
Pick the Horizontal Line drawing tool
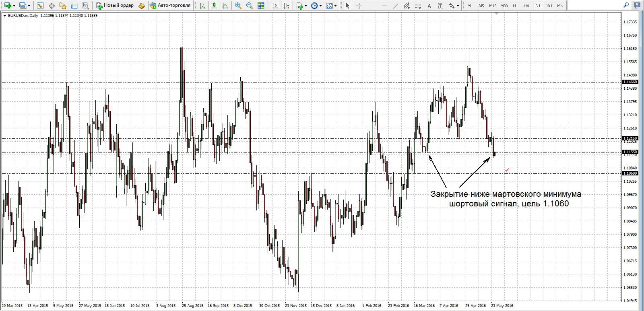[x=384, y=6]
